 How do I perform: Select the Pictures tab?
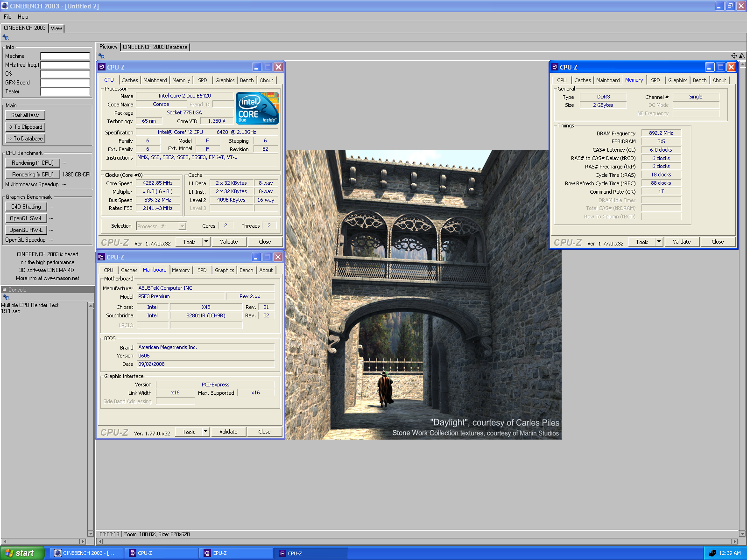(x=108, y=47)
